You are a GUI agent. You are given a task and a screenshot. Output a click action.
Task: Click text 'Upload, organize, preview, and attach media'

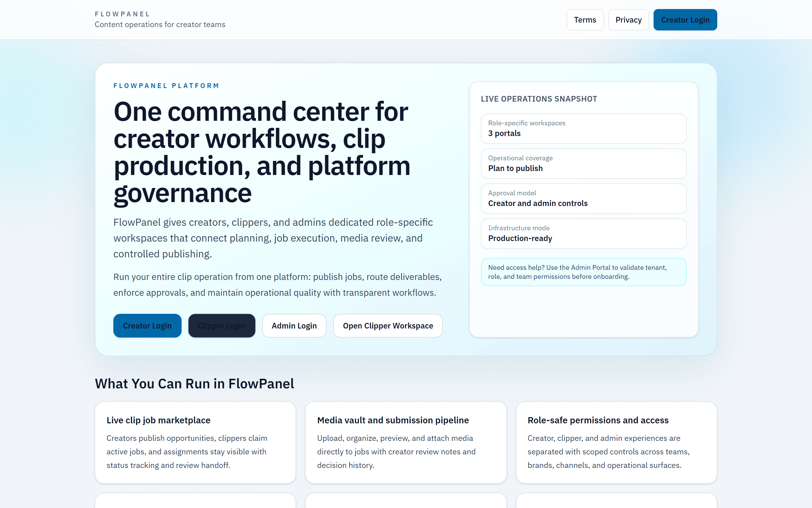(x=395, y=438)
